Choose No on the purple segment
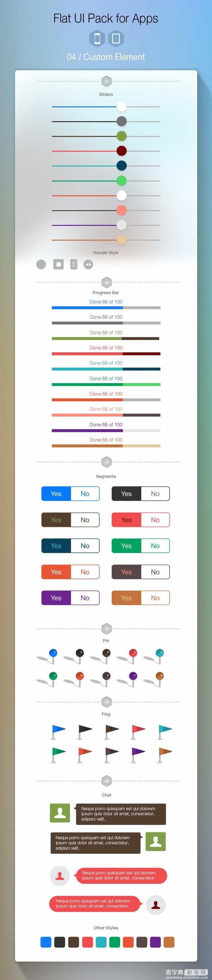Image resolution: width=212 pixels, height=980 pixels. point(85,598)
